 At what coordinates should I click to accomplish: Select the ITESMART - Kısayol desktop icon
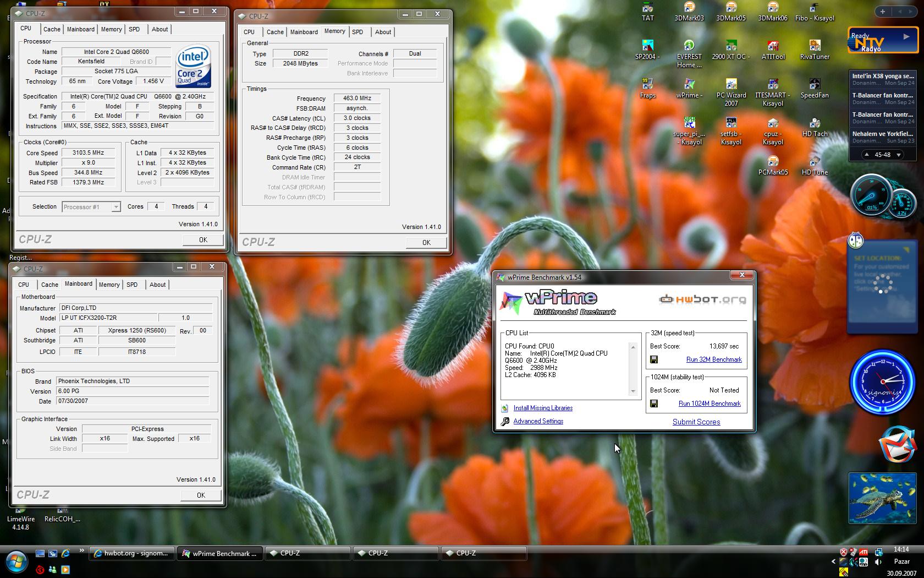(x=773, y=92)
